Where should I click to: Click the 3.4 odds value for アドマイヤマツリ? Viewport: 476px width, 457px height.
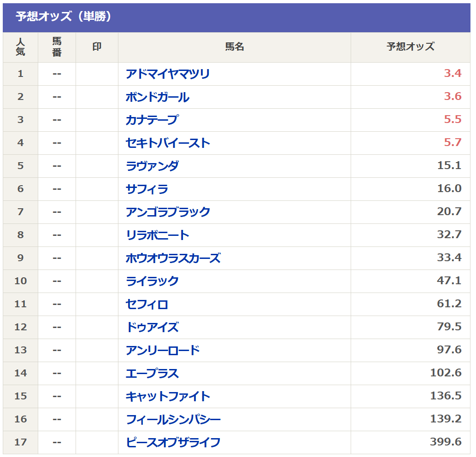(x=452, y=74)
